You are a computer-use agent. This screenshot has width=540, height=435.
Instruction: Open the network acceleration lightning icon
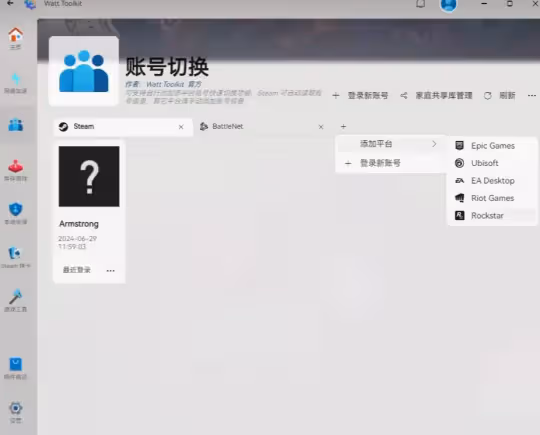(x=15, y=83)
